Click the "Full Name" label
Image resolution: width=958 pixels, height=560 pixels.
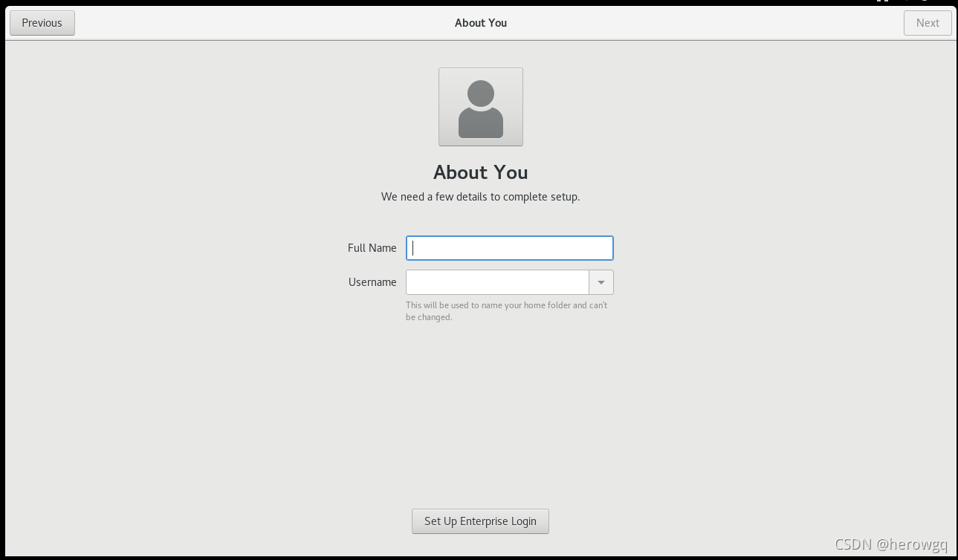[372, 248]
